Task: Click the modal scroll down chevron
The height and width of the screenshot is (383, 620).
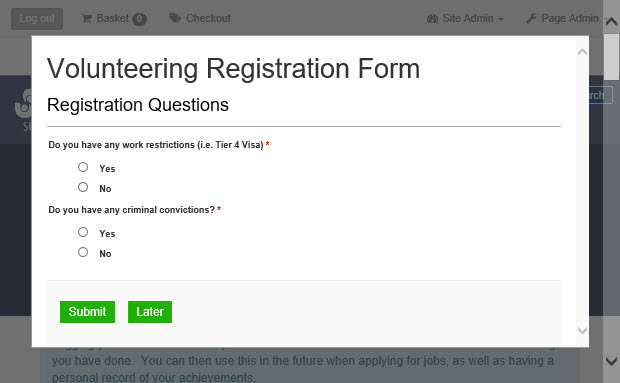Action: tap(582, 330)
